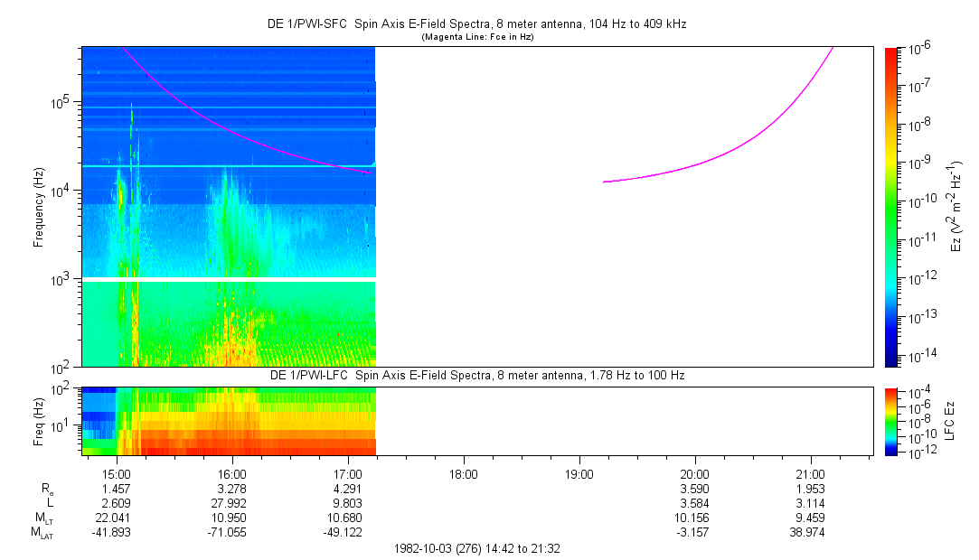Click the 'Ez (V² m⁻² Hz⁻¹)' colorbar label
The width and height of the screenshot is (979, 560).
point(956,206)
